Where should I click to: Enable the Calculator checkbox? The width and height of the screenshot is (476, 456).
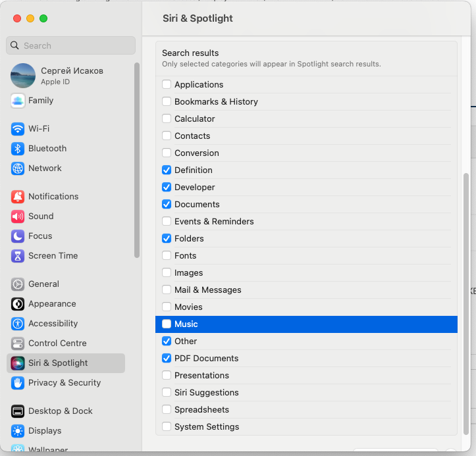tap(167, 118)
